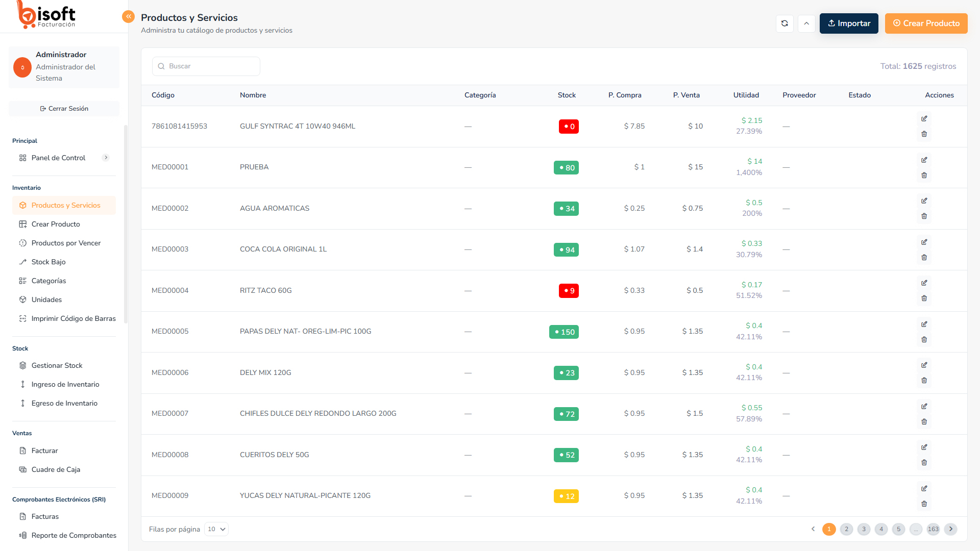980x551 pixels.
Task: Edit the YUCAS DELY NATURAL-PICANTE product
Action: [924, 489]
